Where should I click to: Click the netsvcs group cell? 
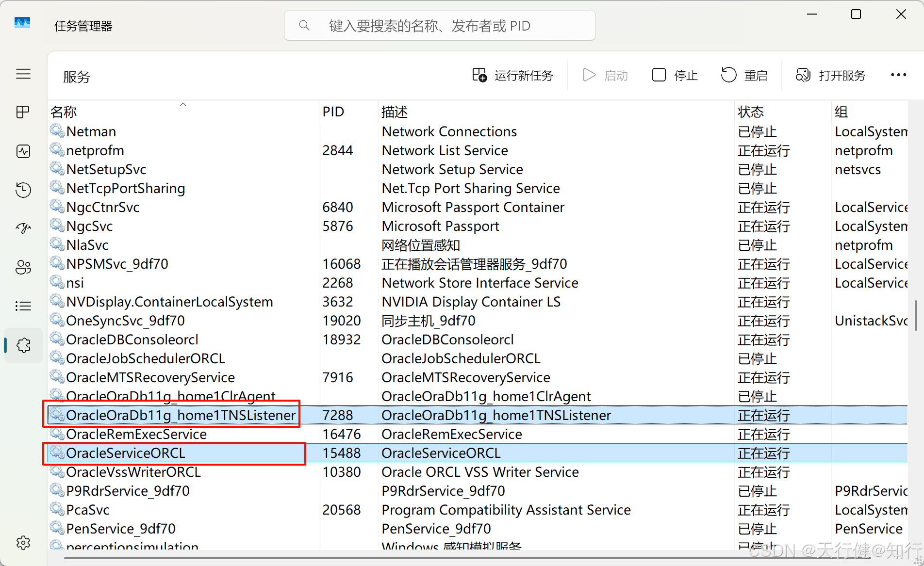(x=858, y=169)
